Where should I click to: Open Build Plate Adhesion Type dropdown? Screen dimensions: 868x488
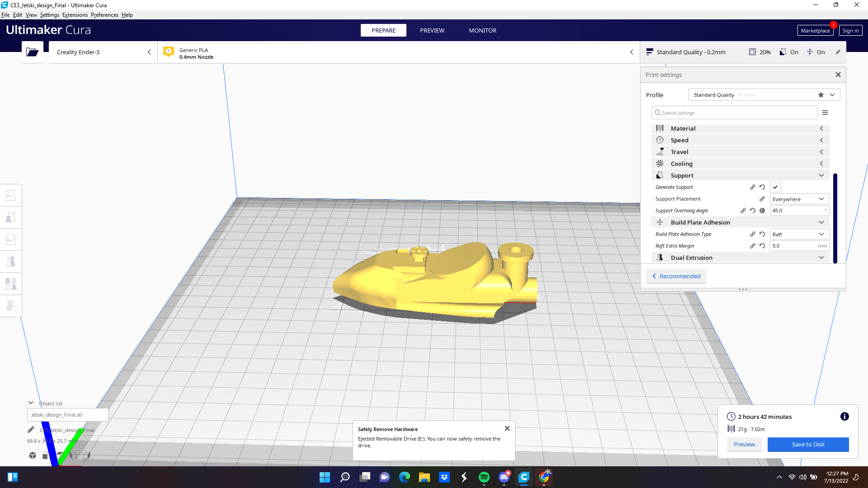(x=799, y=234)
